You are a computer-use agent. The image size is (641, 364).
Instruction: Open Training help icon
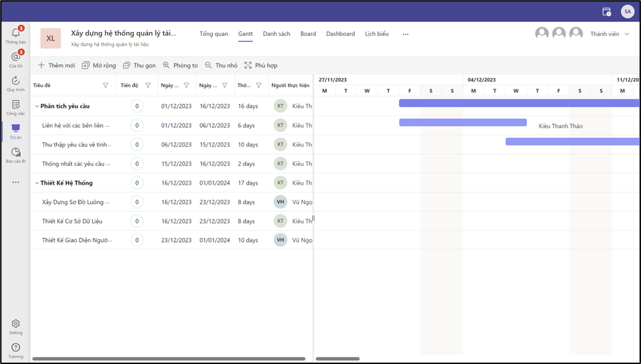click(15, 349)
